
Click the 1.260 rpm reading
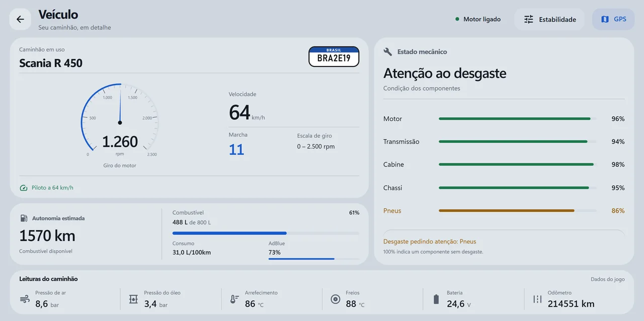coord(120,142)
